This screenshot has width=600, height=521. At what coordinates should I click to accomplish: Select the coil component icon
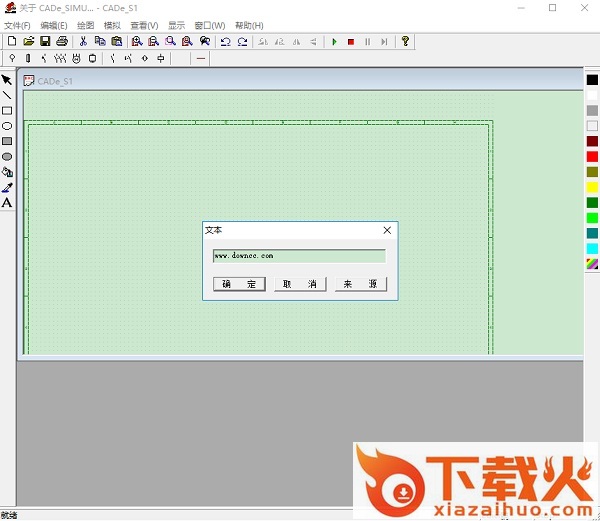point(161,58)
